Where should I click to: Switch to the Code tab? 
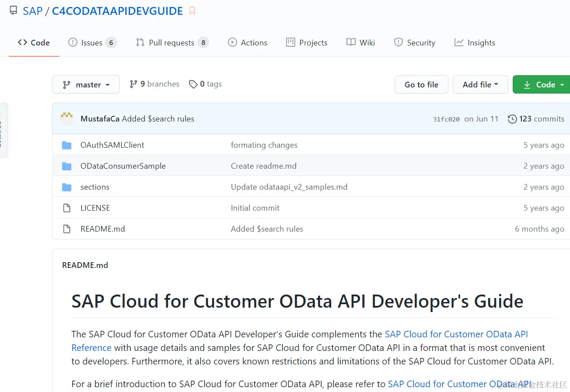coord(34,42)
